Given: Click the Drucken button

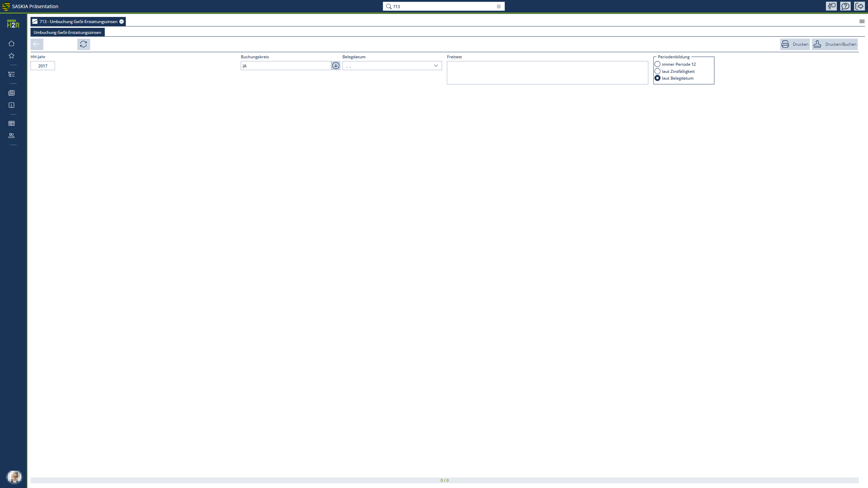Looking at the screenshot, I should point(795,44).
